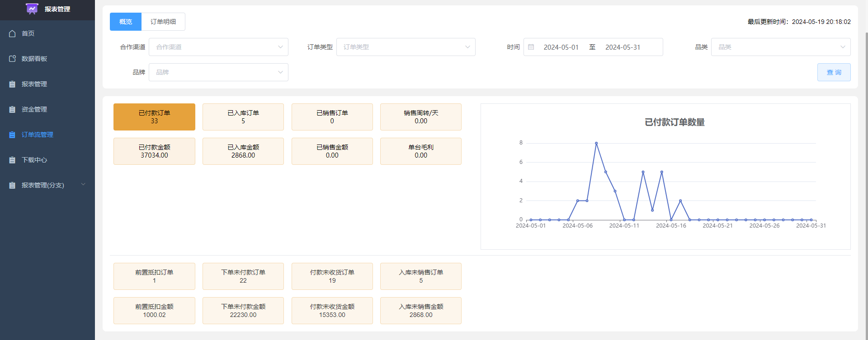
Task: Click the 下载中心 clipboard icon
Action: tap(12, 160)
